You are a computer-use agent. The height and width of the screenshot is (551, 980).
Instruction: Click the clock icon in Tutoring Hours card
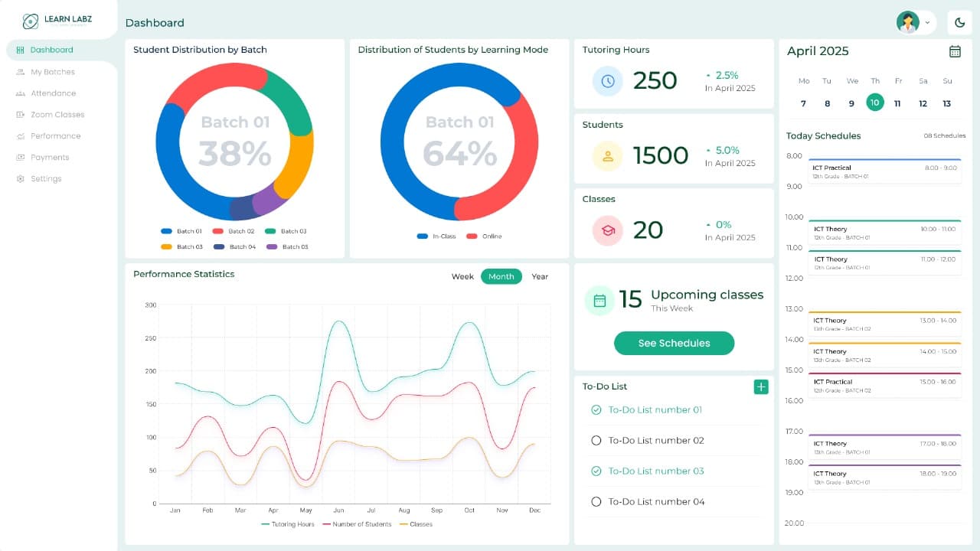coord(606,80)
